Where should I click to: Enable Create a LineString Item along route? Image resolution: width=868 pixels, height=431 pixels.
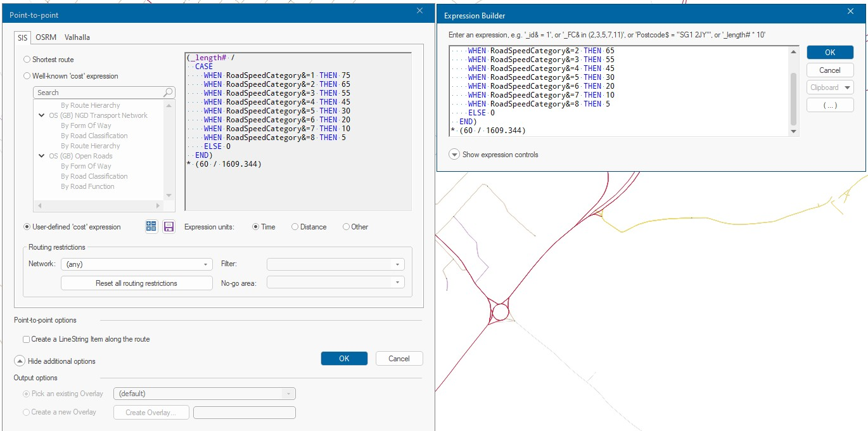(86, 339)
